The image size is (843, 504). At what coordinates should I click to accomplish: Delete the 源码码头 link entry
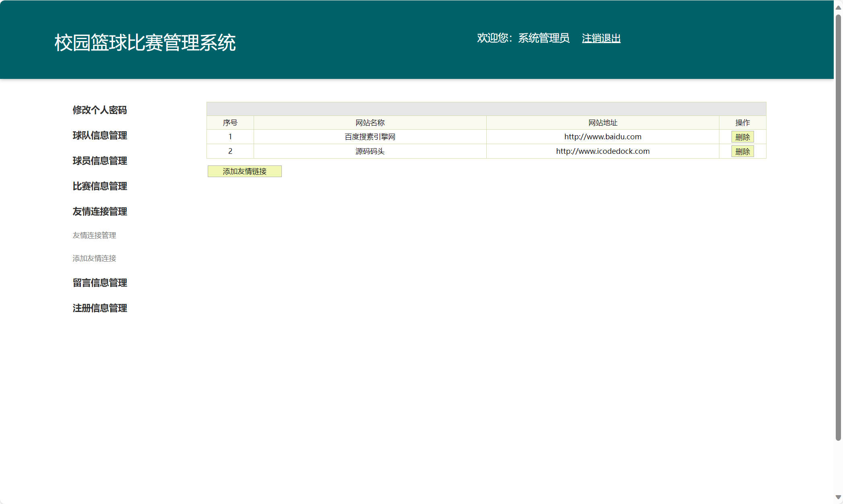(742, 151)
